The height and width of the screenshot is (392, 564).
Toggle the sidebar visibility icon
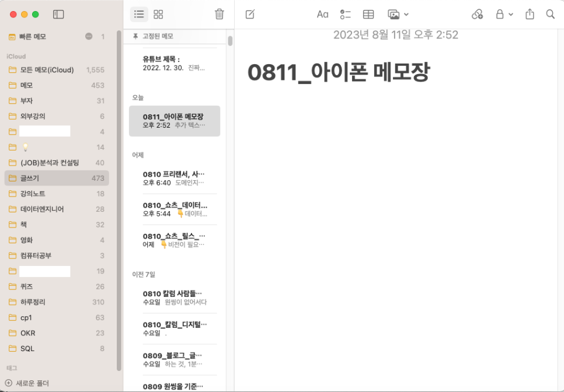coord(58,15)
